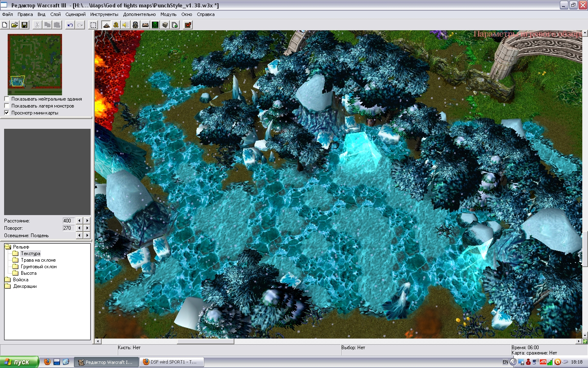The image size is (588, 368).
Task: Open the Trigger editor golden 'a' icon
Action: (116, 25)
